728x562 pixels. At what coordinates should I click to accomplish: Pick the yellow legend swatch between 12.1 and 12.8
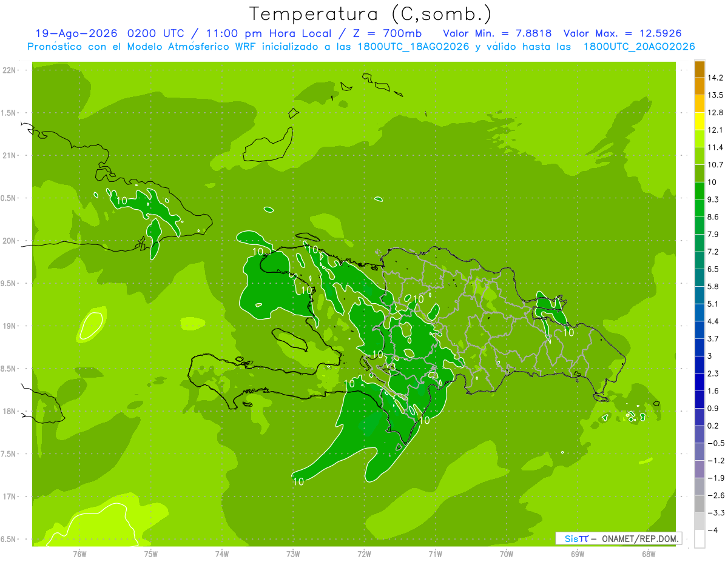pos(699,121)
